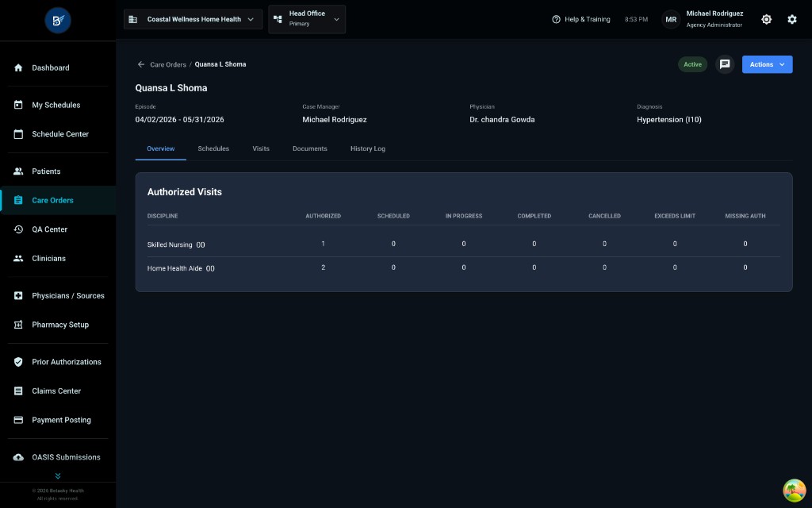Click Authorized value 2 for Home Health Aide

(324, 268)
